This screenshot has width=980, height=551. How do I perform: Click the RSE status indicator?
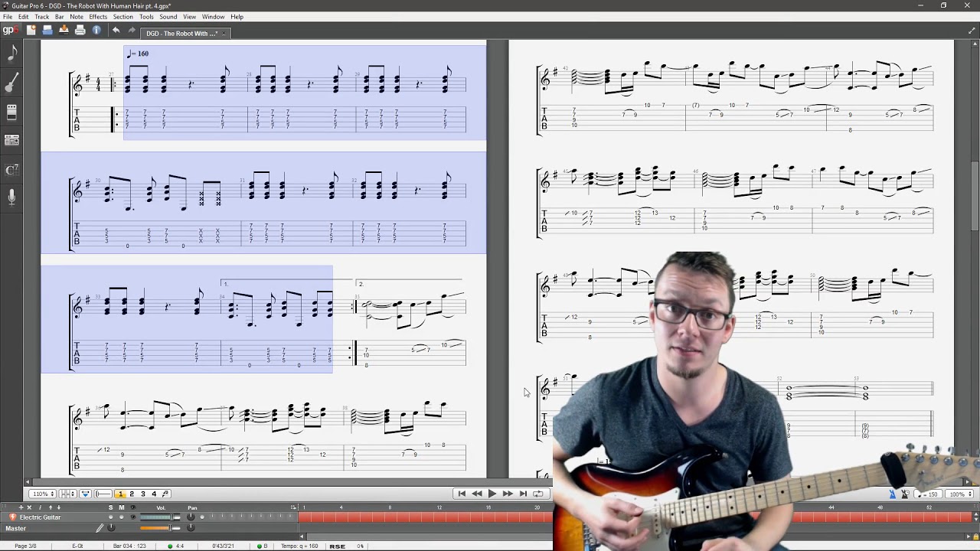[x=337, y=546]
